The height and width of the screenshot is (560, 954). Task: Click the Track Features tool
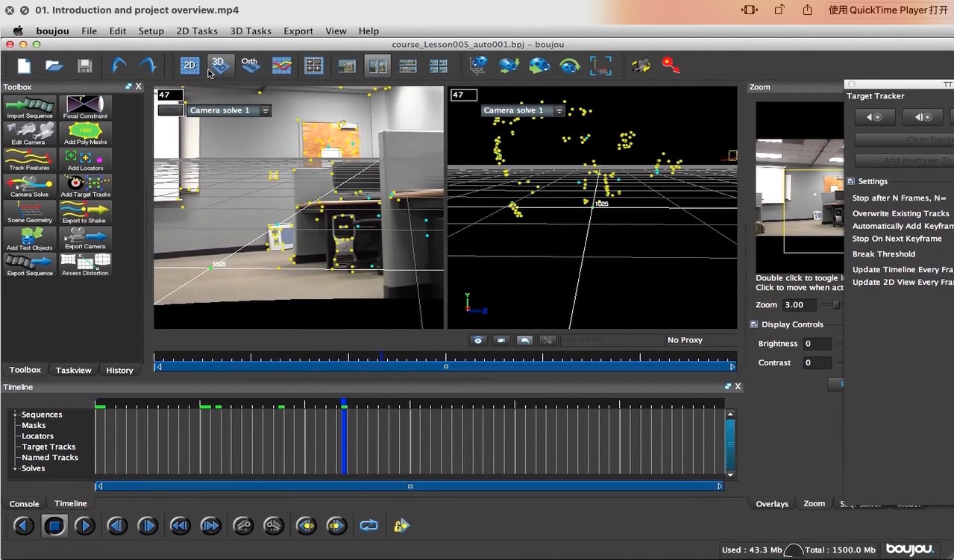coord(30,159)
